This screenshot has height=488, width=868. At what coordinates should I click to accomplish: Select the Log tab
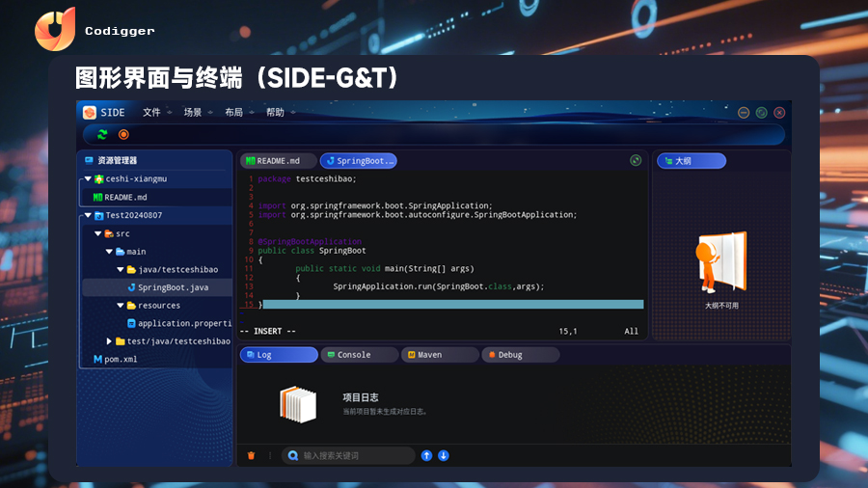tap(279, 355)
